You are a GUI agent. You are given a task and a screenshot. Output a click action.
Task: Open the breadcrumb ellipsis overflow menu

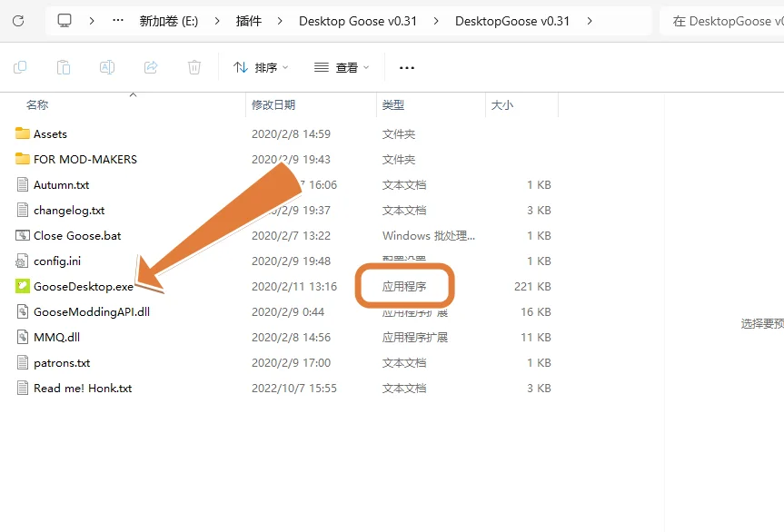click(118, 21)
